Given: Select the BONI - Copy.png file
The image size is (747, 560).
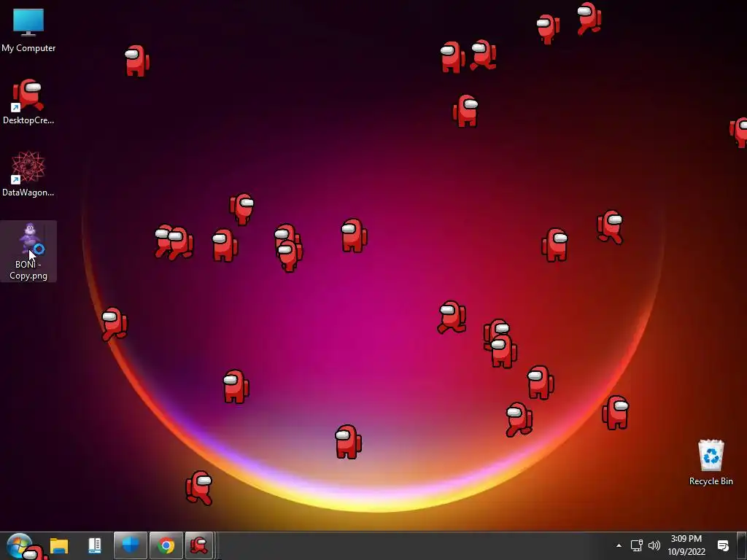Looking at the screenshot, I should point(28,252).
